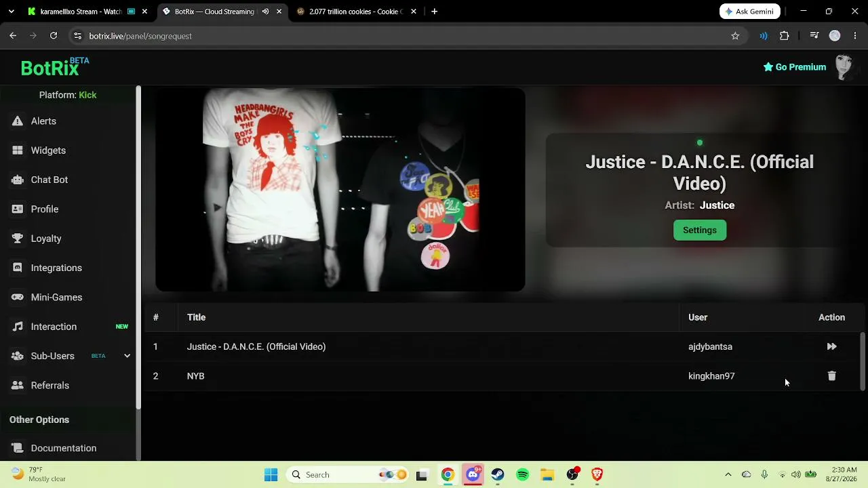Launch Spotify from the taskbar

click(x=523, y=474)
